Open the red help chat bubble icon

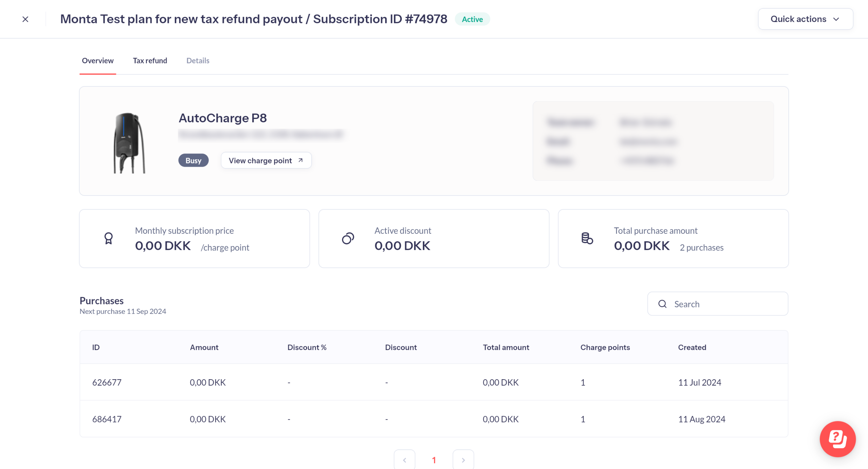[837, 439]
